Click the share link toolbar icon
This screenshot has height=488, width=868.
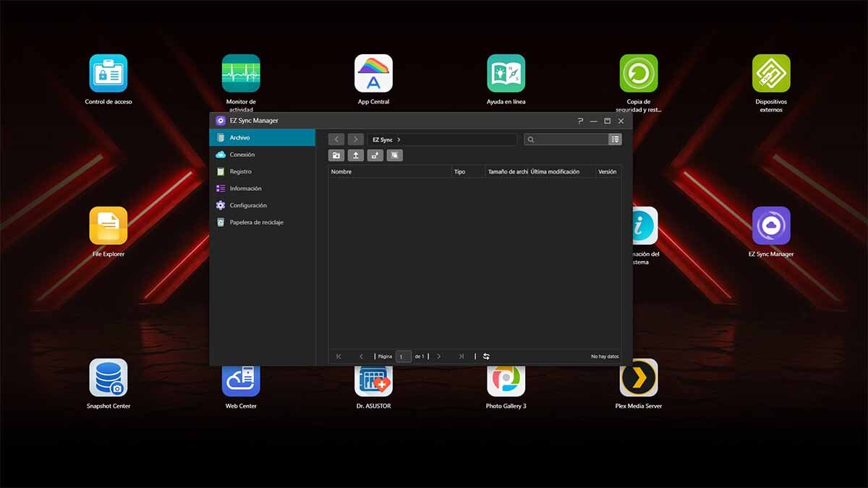click(x=375, y=155)
